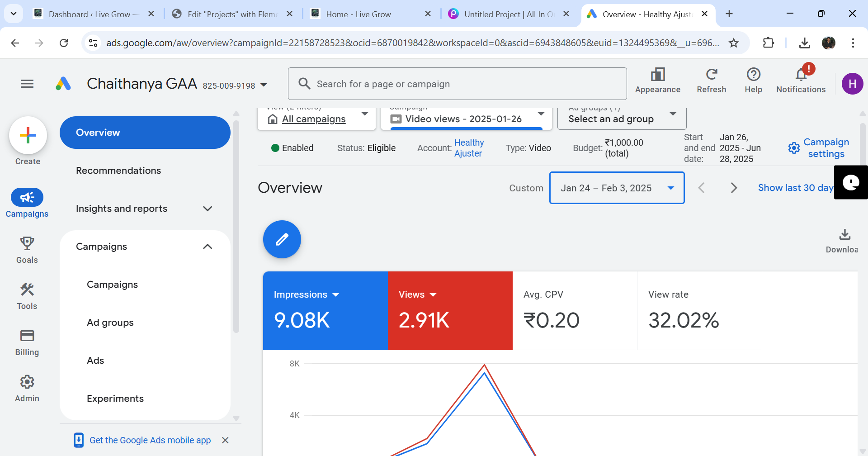Open the Appearance panel
This screenshot has height=456, width=868.
tap(658, 80)
